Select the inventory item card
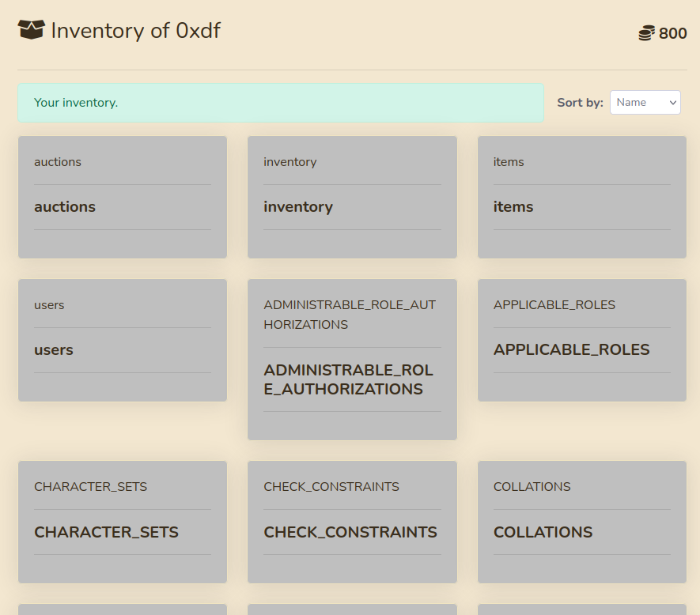This screenshot has width=700, height=615. [x=352, y=197]
